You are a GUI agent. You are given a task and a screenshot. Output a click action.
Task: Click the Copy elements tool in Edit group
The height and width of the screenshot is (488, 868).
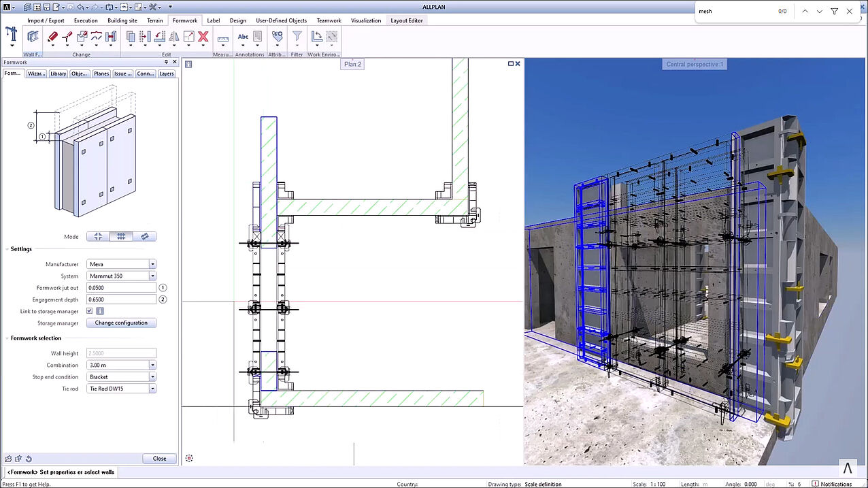pos(131,37)
